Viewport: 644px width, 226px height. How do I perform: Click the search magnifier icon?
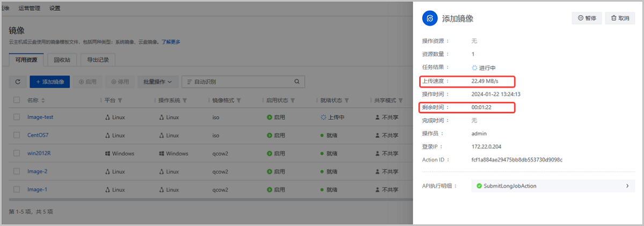(x=296, y=82)
